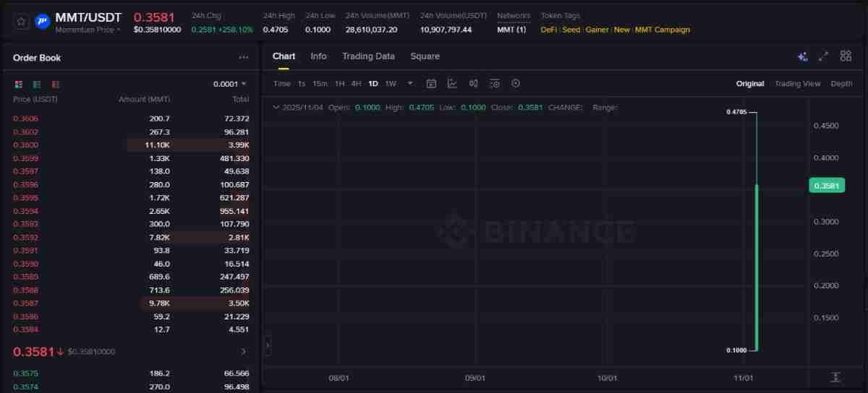868x393 pixels.
Task: Open the MMT Campaign tag link
Action: pyautogui.click(x=662, y=30)
